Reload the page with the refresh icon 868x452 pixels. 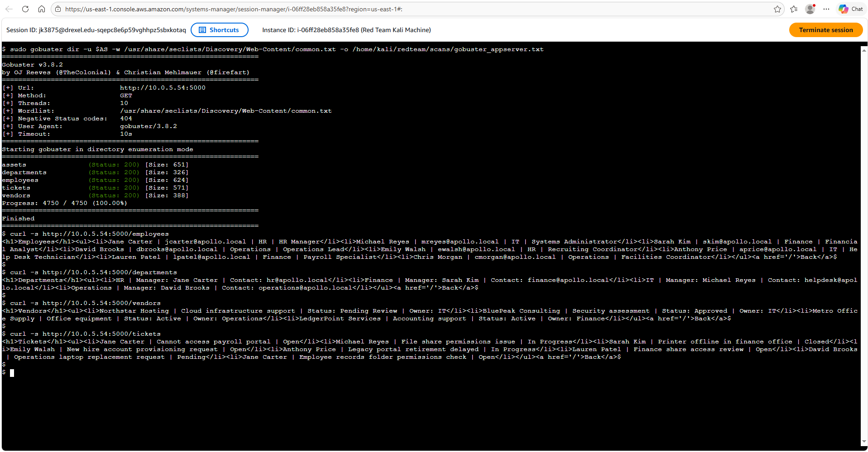point(25,9)
